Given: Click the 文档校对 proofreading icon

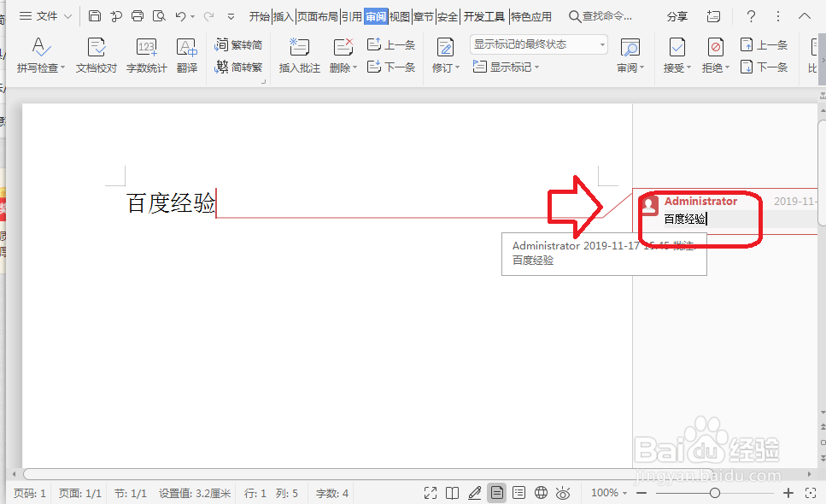Looking at the screenshot, I should pos(97,47).
